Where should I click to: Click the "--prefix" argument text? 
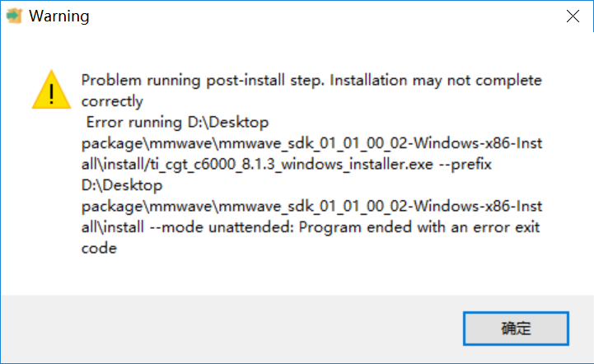465,165
